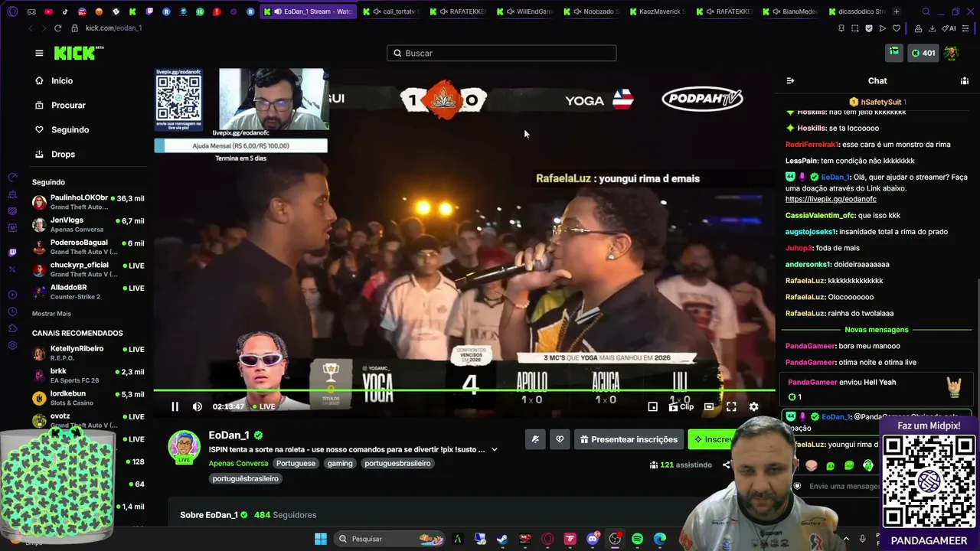Mute the stream player volume
The image size is (980, 551).
coord(198,406)
